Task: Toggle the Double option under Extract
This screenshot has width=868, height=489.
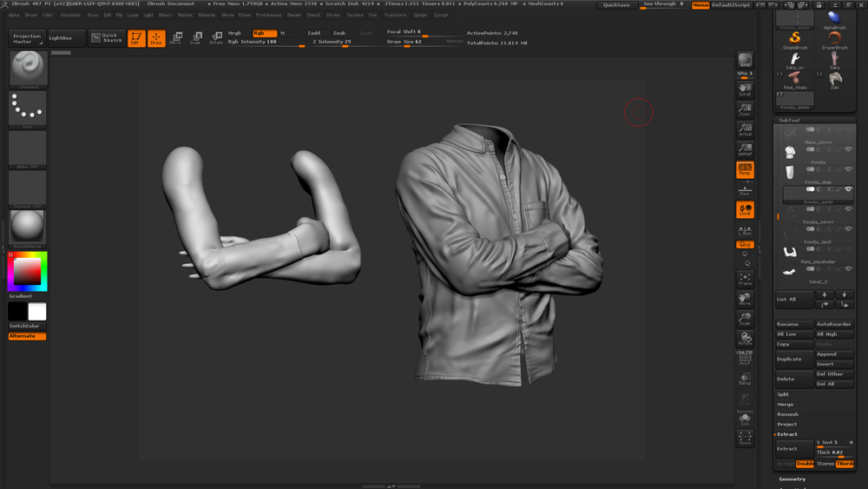Action: pyautogui.click(x=806, y=464)
